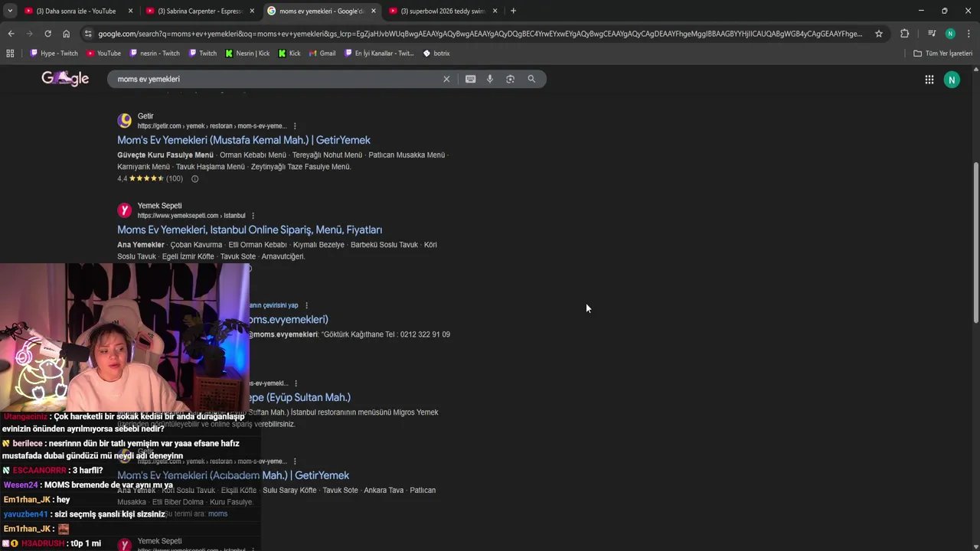The width and height of the screenshot is (980, 551).
Task: Open the browser home page icon
Action: click(x=66, y=34)
